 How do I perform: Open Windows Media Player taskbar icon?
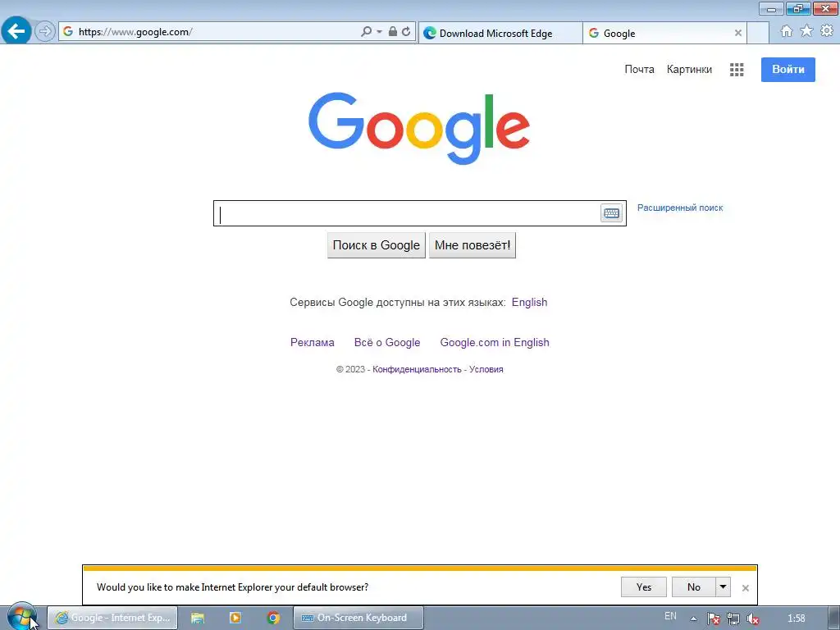pyautogui.click(x=235, y=618)
